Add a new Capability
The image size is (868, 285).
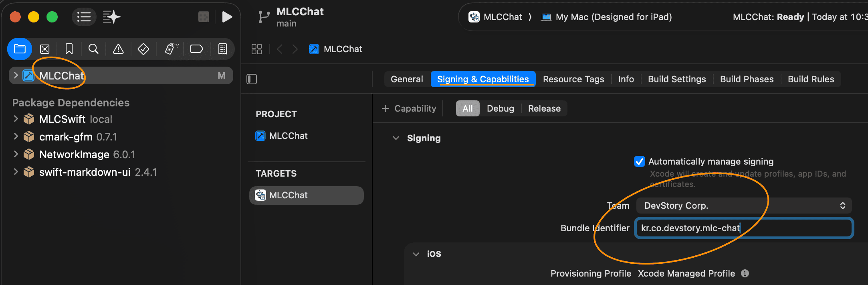tap(409, 108)
